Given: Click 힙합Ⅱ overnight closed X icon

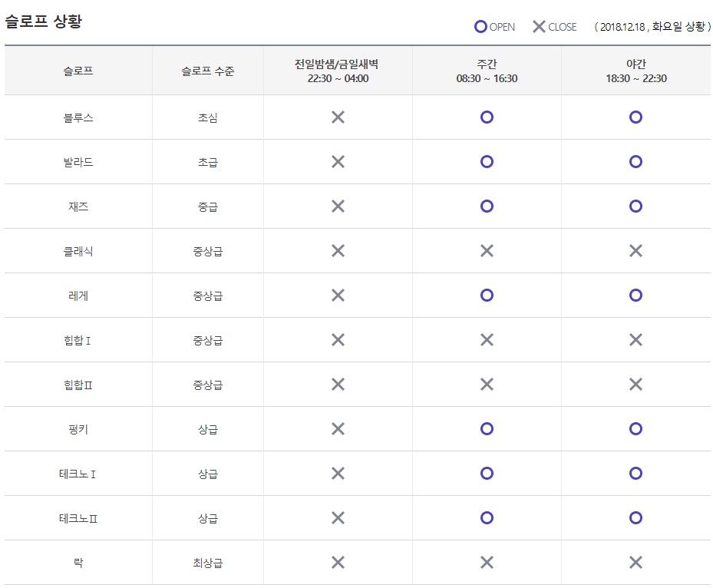Looking at the screenshot, I should pos(338,385).
